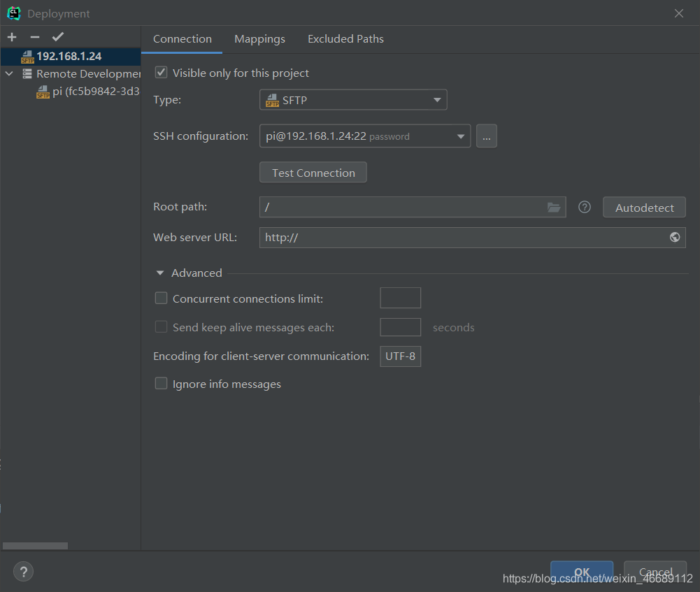Click the Test Connection button

(x=313, y=173)
